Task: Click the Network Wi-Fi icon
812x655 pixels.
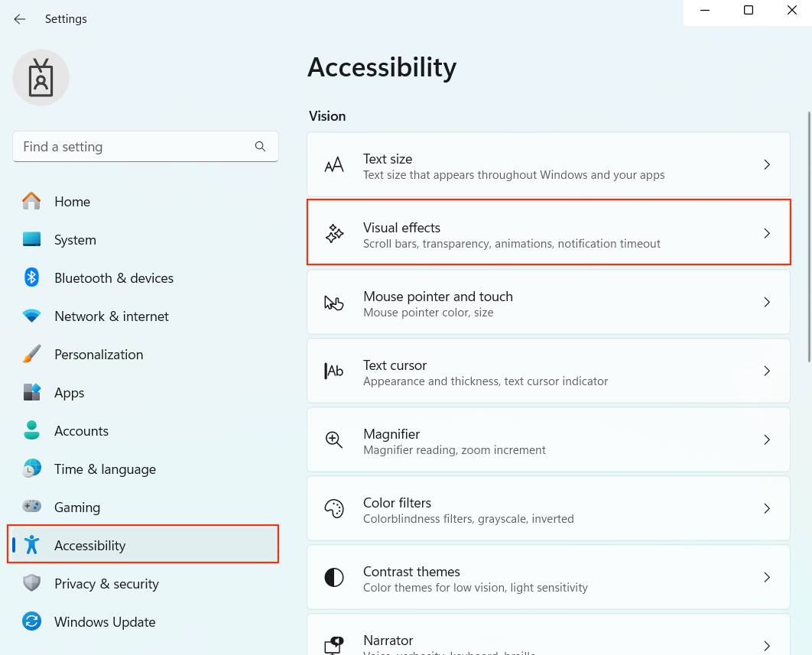Action: [31, 316]
